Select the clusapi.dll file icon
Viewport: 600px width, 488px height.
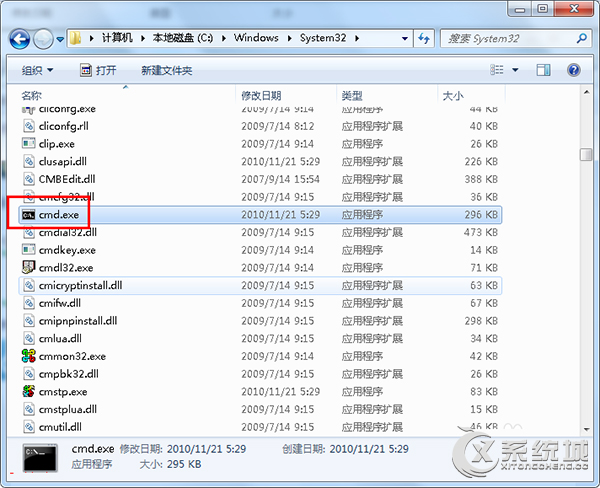tap(29, 161)
